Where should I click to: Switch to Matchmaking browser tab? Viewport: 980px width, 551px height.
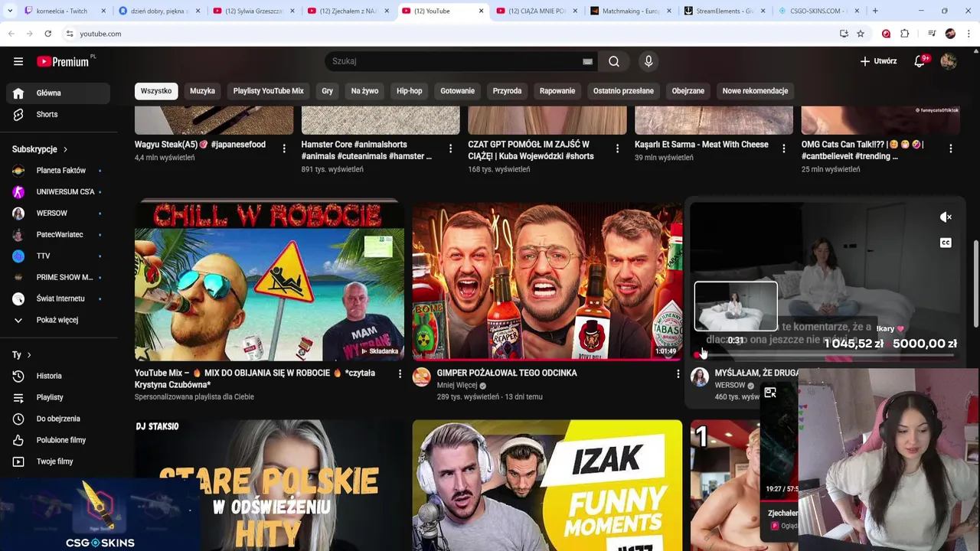(631, 11)
